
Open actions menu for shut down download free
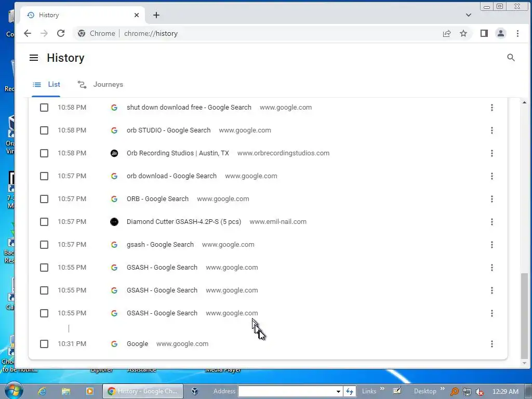[x=491, y=108]
